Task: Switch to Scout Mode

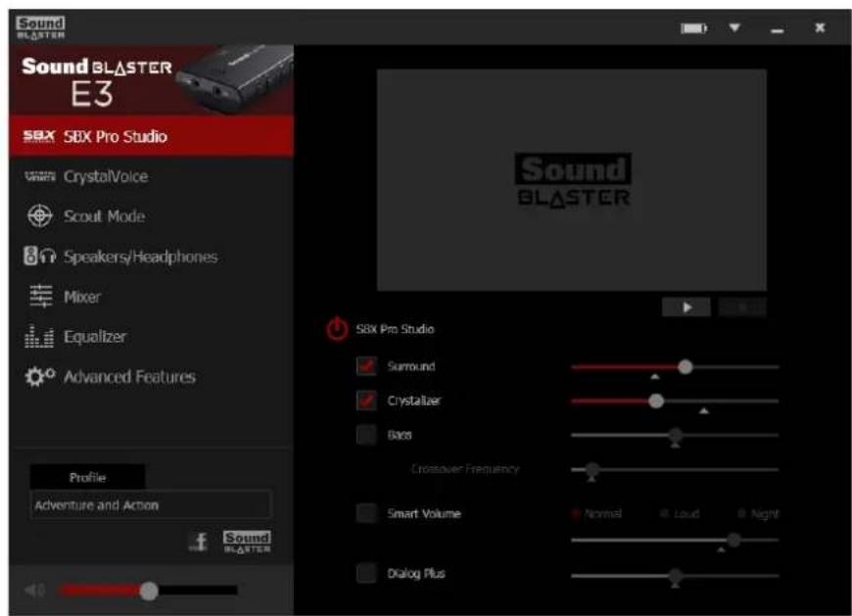Action: (x=151, y=216)
